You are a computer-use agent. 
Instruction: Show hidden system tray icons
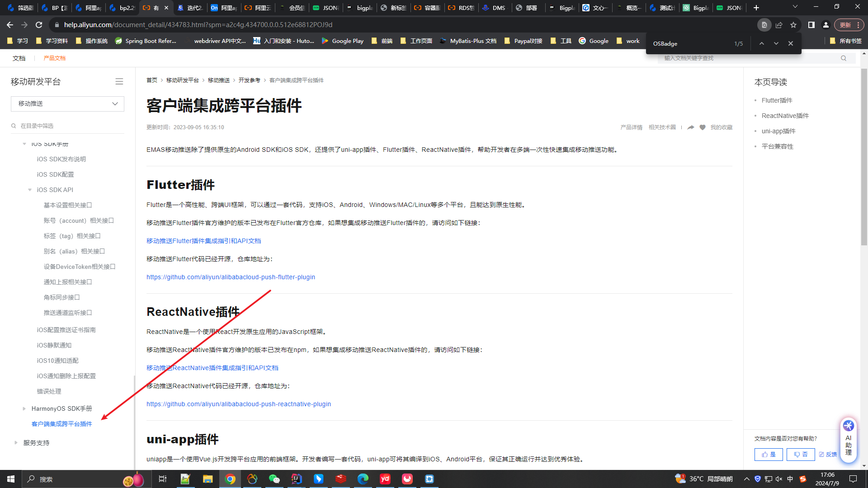(746, 479)
